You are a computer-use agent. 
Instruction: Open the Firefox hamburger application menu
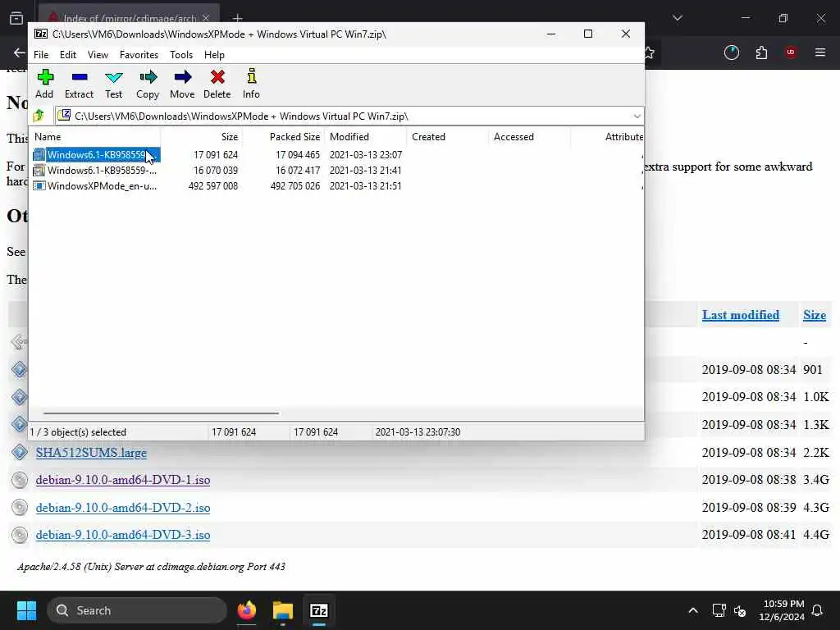(820, 52)
